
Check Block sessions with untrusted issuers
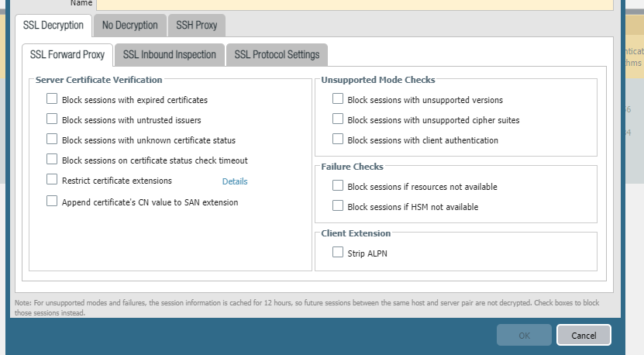(52, 119)
